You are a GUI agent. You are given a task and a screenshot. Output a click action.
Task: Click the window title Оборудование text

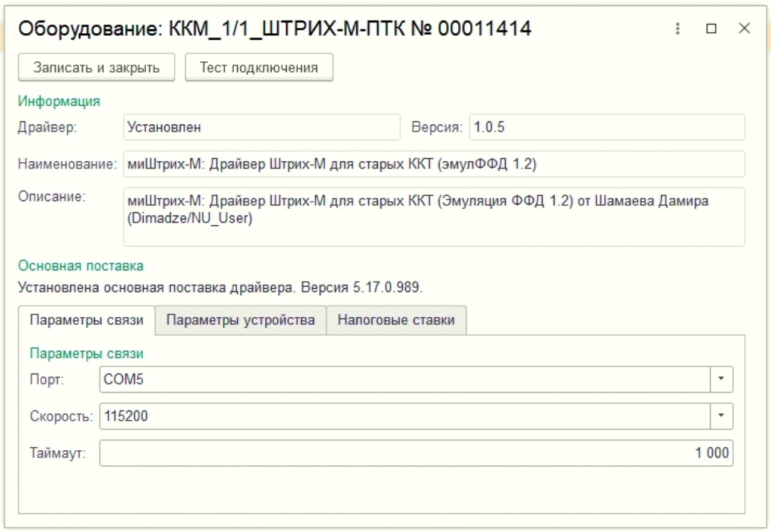pyautogui.click(x=275, y=29)
